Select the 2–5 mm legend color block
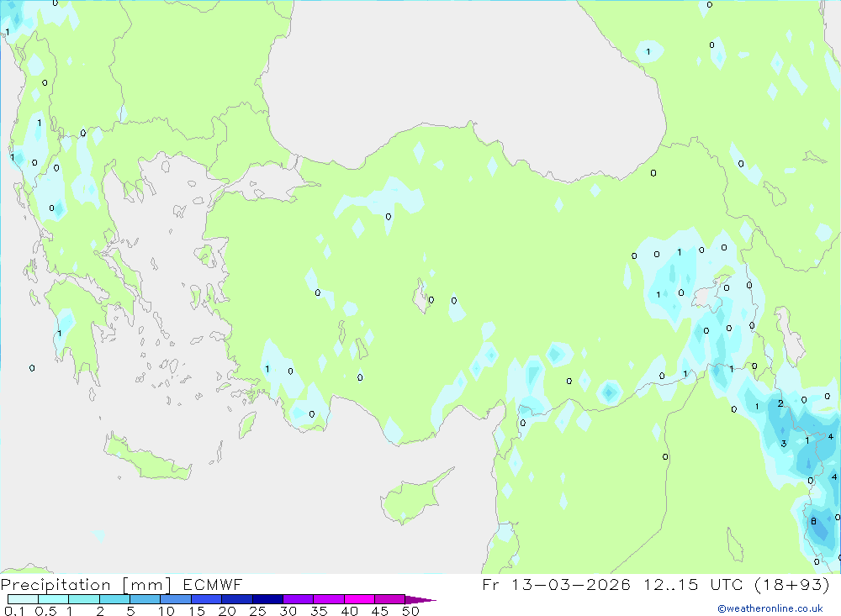 [114, 599]
